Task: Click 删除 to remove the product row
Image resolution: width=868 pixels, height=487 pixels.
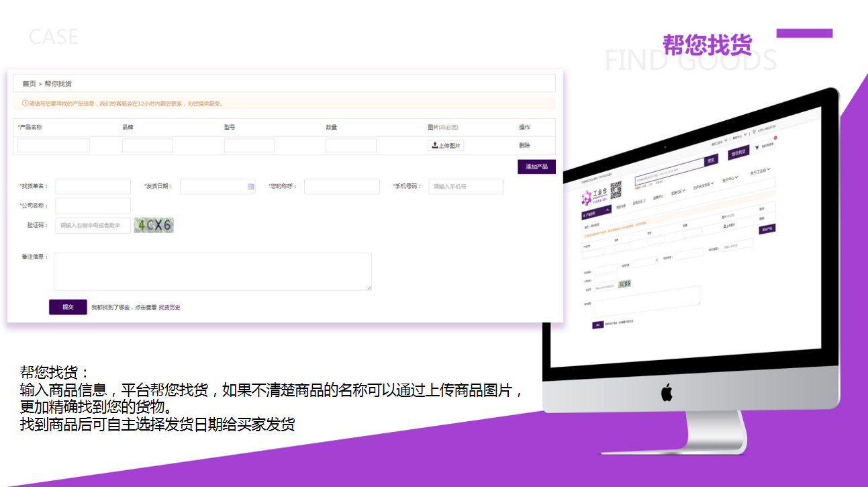Action: pyautogui.click(x=524, y=146)
